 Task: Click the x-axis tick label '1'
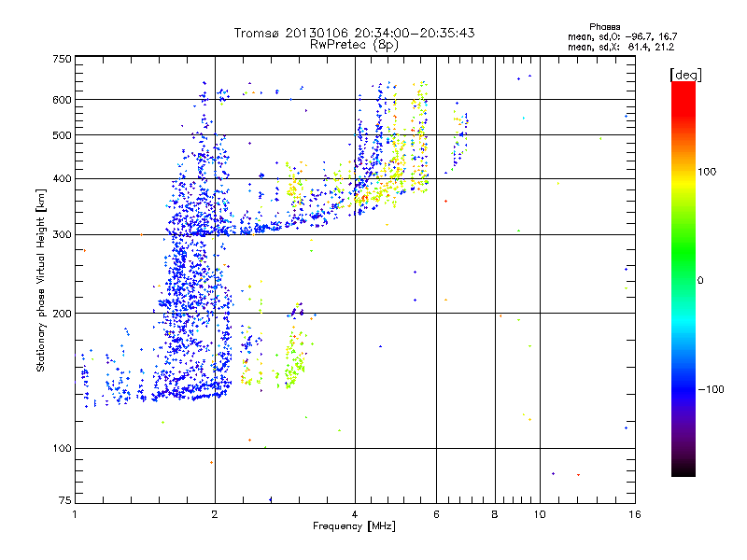tap(75, 514)
